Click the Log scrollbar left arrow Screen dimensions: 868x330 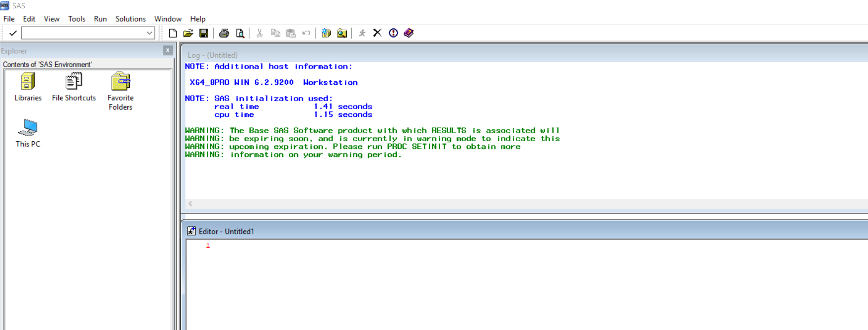point(190,203)
